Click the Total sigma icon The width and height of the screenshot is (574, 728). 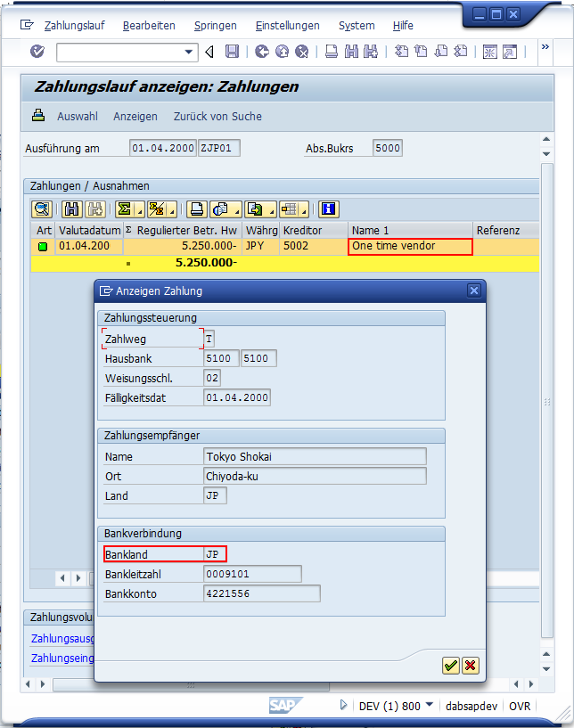(x=124, y=209)
